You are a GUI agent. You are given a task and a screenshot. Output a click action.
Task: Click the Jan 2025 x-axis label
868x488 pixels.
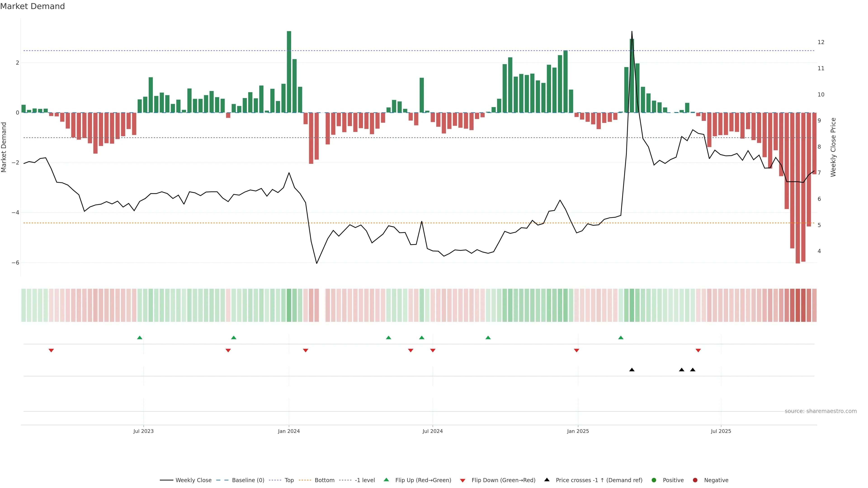coord(578,431)
